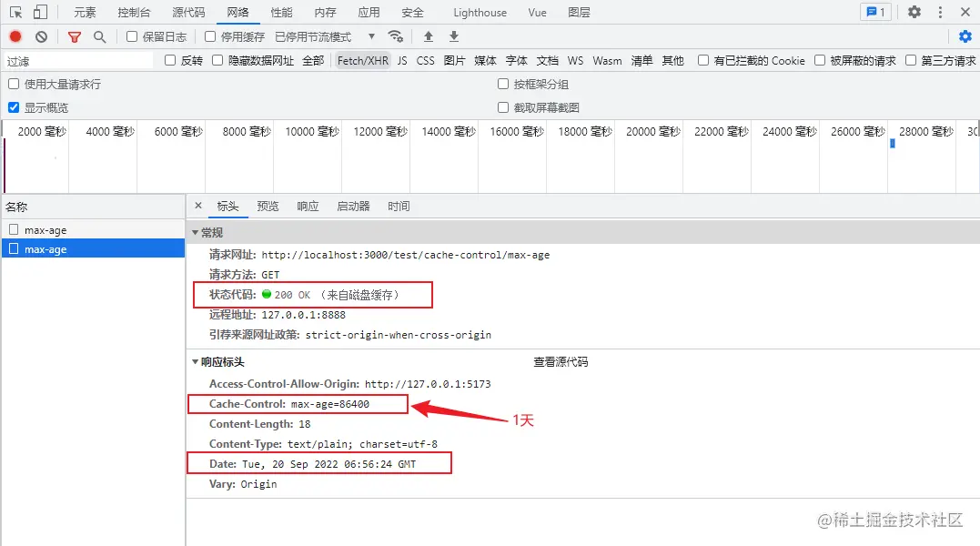The height and width of the screenshot is (546, 980).
Task: Switch to 元素 panel tab
Action: [85, 13]
